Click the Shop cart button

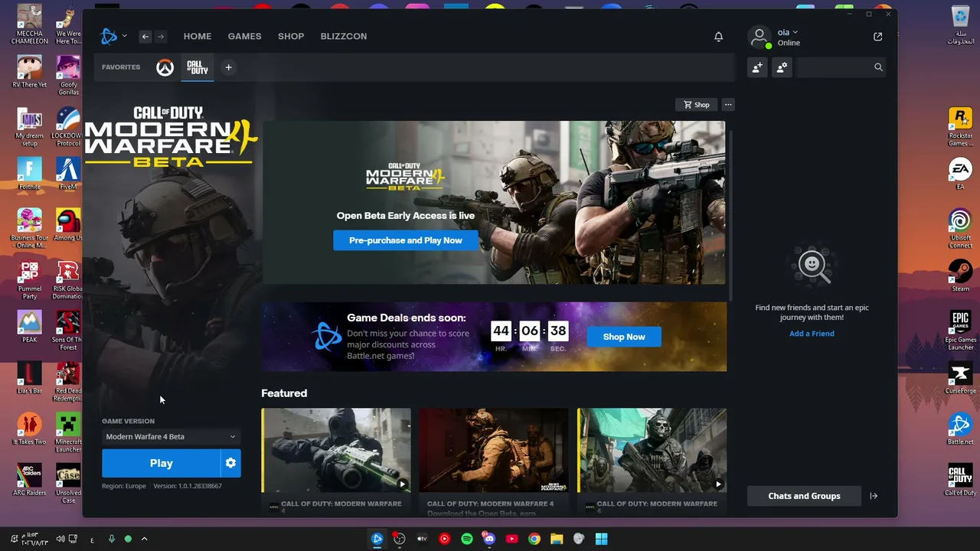point(697,105)
